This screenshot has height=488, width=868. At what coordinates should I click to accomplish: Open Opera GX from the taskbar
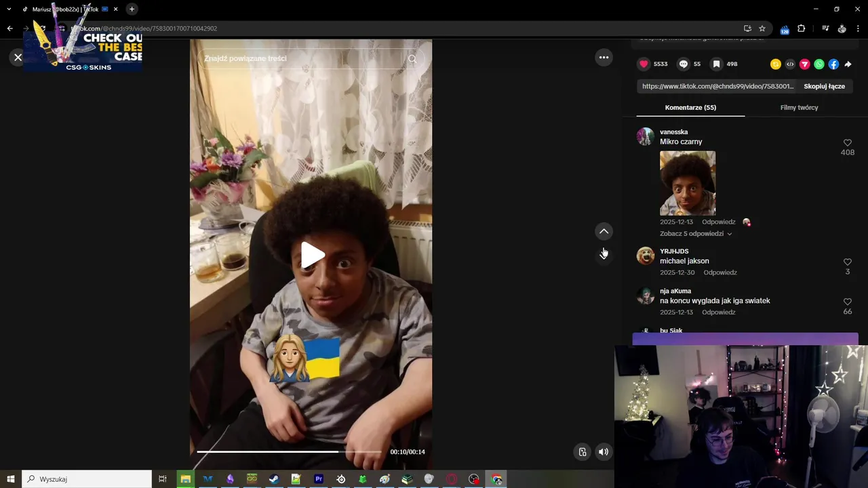point(452,479)
